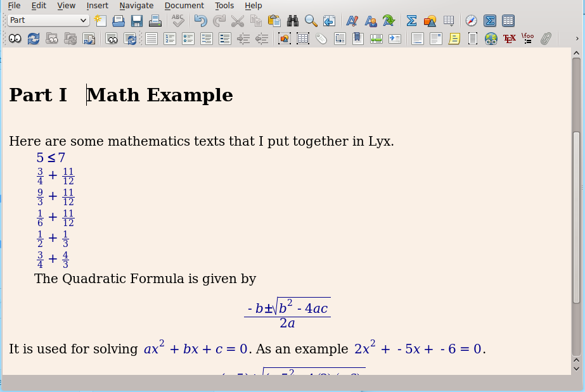Insert a yellow note
The image size is (585, 392).
(454, 39)
